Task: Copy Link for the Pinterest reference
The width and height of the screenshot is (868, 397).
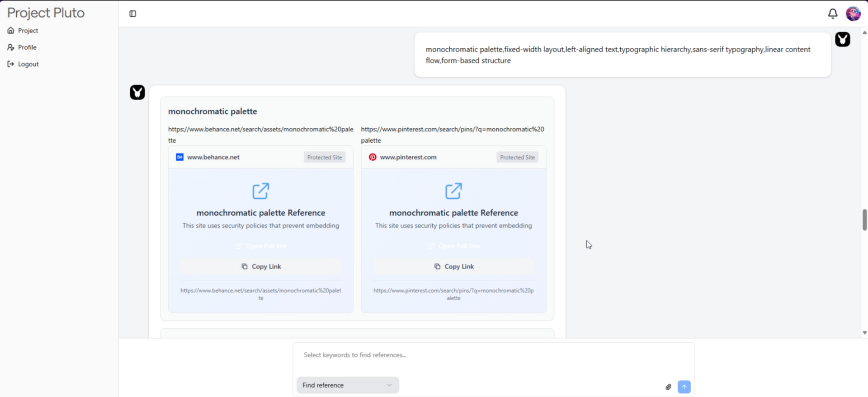Action: (x=453, y=266)
